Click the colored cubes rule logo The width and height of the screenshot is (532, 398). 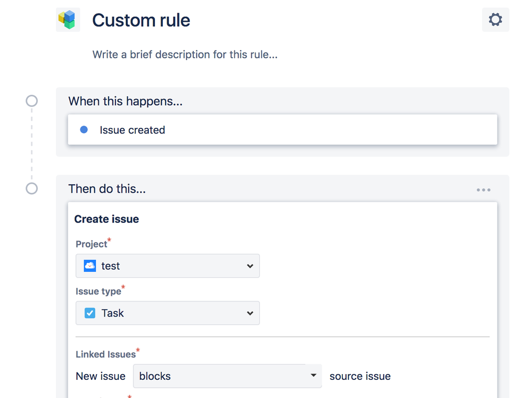(68, 20)
